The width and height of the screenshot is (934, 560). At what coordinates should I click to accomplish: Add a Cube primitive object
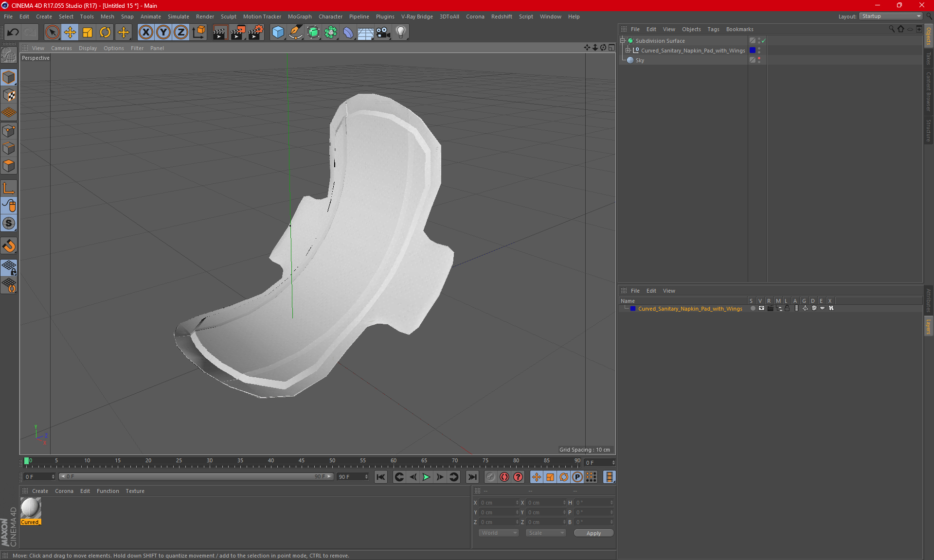coord(278,33)
